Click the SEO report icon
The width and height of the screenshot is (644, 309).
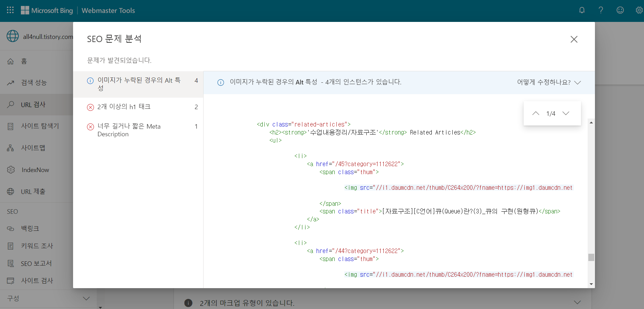click(11, 263)
